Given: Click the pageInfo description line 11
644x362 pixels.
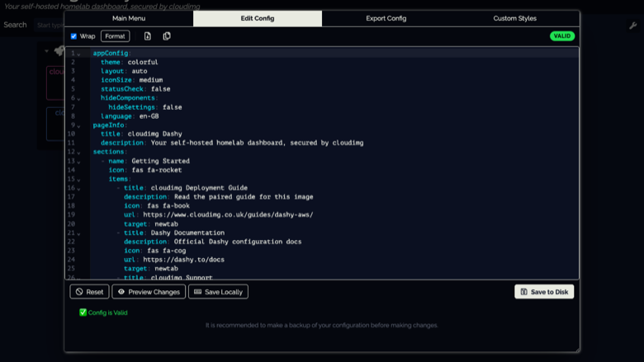Looking at the screenshot, I should tap(232, 143).
